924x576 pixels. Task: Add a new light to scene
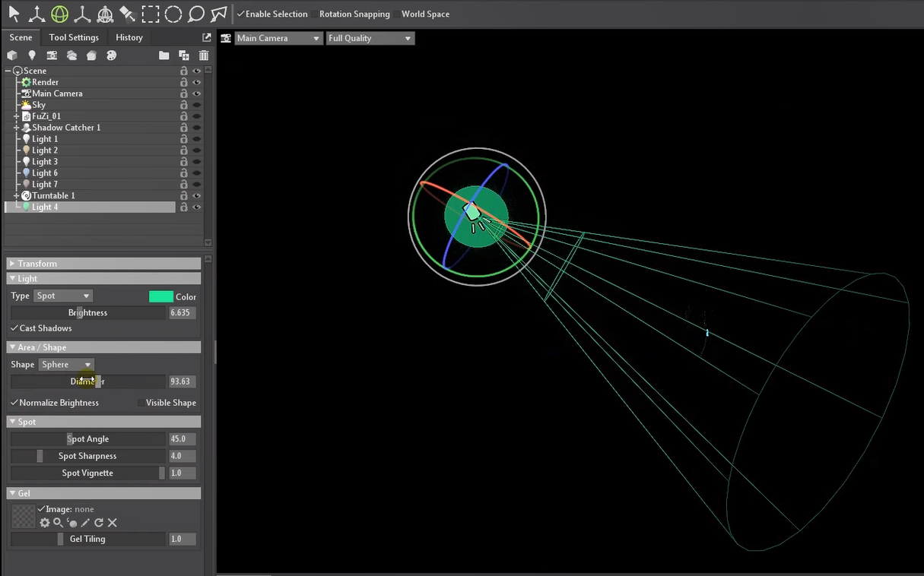point(32,55)
